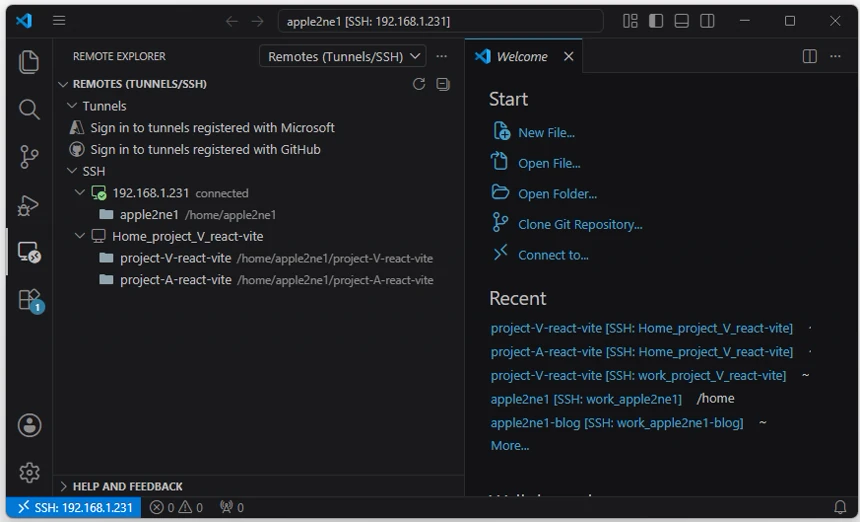Toggle the primary side bar

point(656,21)
